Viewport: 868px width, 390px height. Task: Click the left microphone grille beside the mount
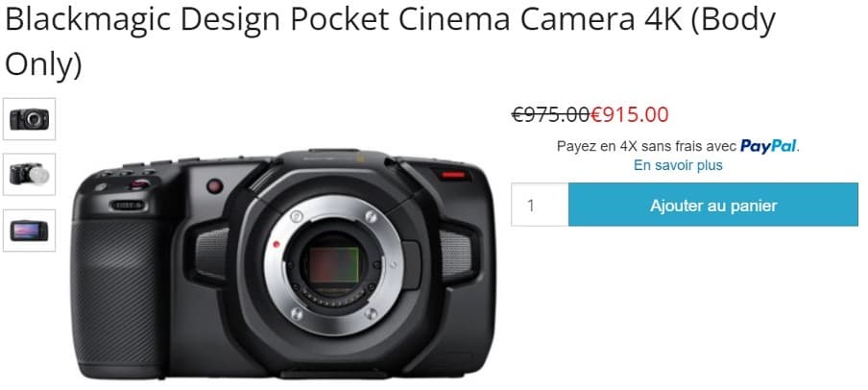pos(211,254)
